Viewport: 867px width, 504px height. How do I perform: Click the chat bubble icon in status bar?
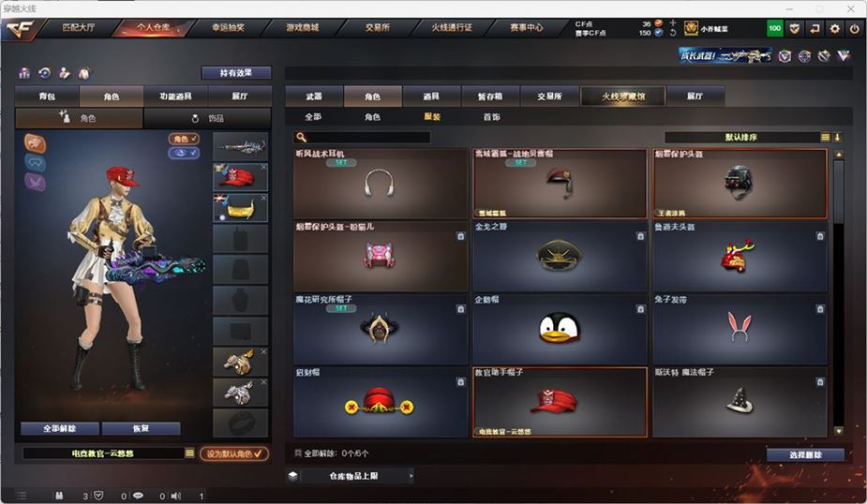click(138, 496)
